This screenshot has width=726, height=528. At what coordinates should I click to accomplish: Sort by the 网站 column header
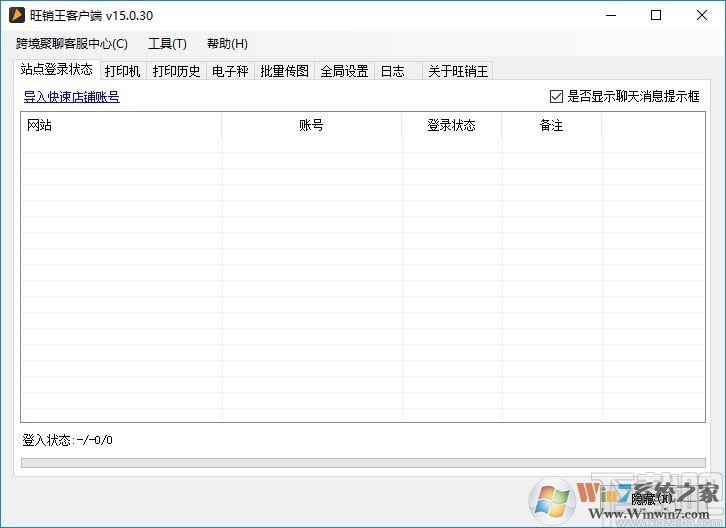[121, 125]
